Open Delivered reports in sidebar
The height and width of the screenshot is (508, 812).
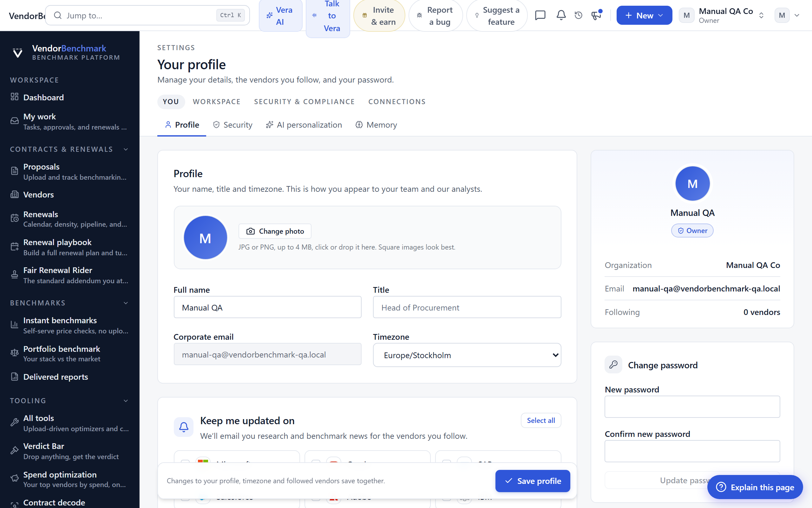[x=69, y=377]
